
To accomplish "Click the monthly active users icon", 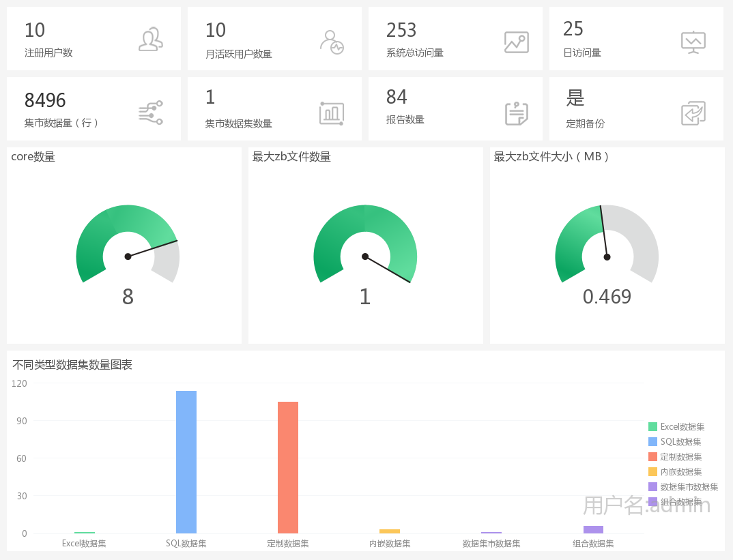I will 332,42.
